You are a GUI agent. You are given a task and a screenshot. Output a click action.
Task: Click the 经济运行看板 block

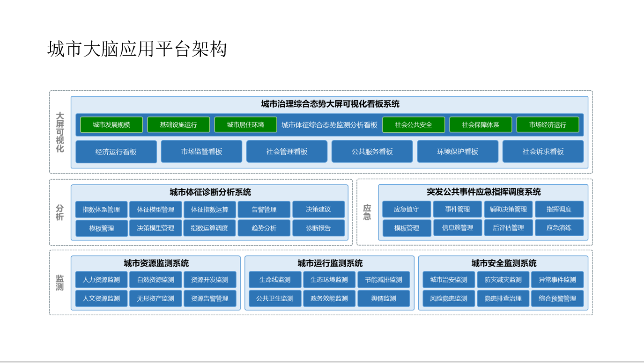[x=116, y=152]
